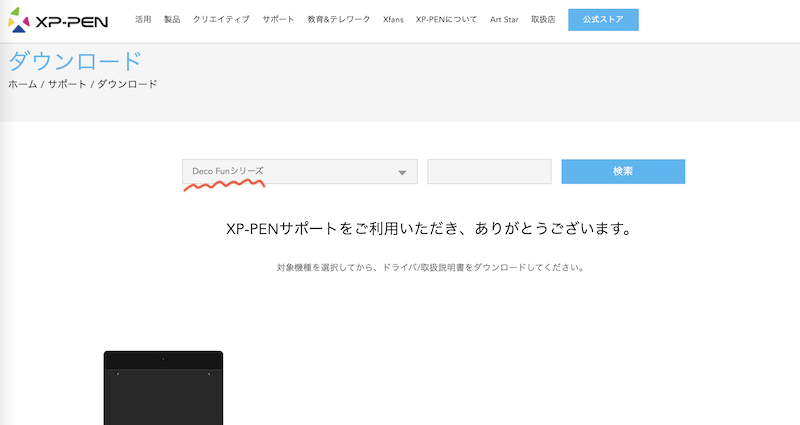This screenshot has width=800, height=425.
Task: Visit the Xfans navigation link
Action: coord(393,20)
